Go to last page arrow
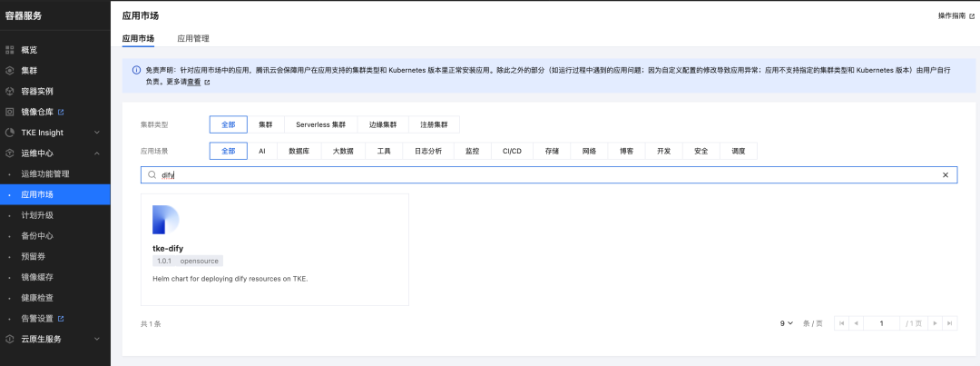 tap(950, 323)
